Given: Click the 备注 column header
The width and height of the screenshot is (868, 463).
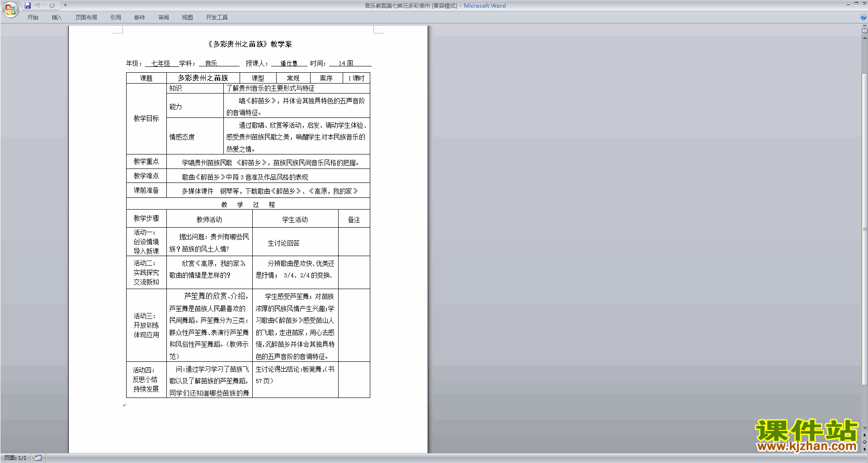Looking at the screenshot, I should 354,220.
